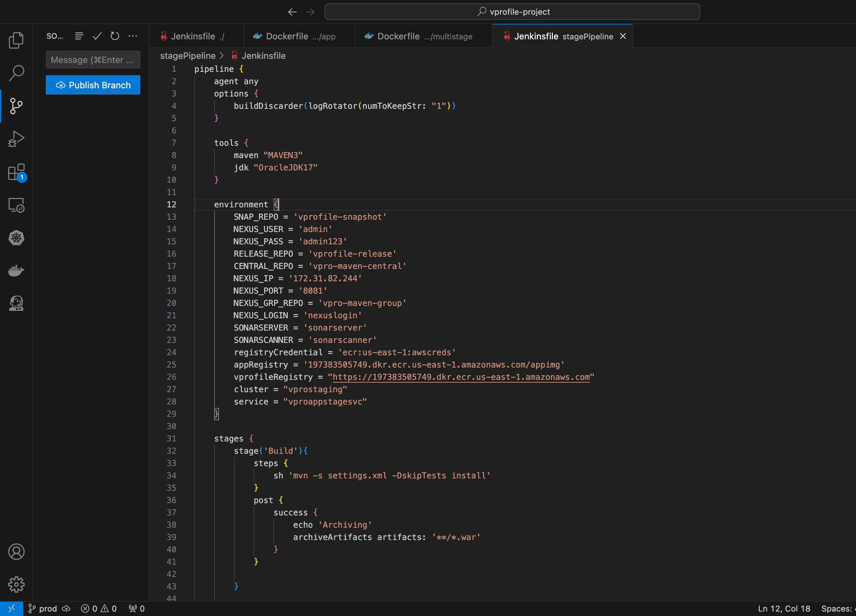This screenshot has height=616, width=856.
Task: Open the Extensions view with badge
Action: pyautogui.click(x=16, y=172)
